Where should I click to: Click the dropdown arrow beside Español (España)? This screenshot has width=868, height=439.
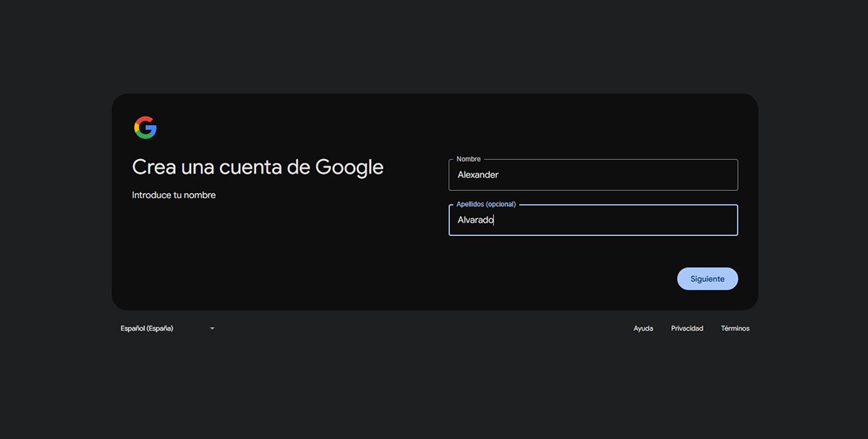point(211,328)
